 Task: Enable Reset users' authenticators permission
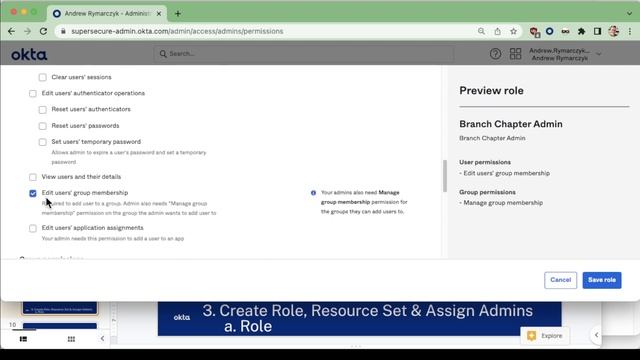(42, 109)
